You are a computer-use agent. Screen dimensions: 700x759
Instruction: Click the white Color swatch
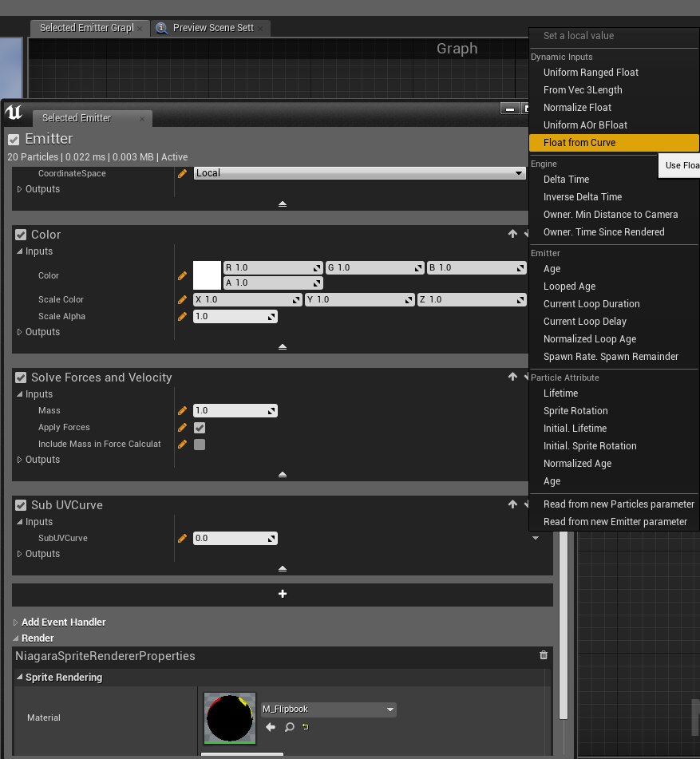208,275
